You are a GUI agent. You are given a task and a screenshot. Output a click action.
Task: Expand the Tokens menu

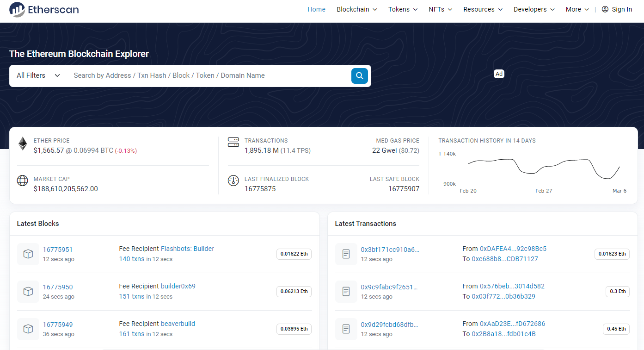tap(403, 9)
